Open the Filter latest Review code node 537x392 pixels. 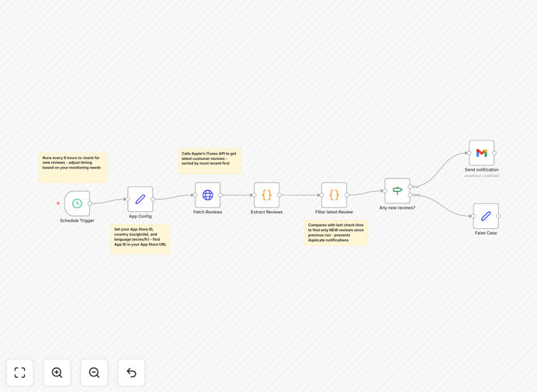(x=334, y=195)
